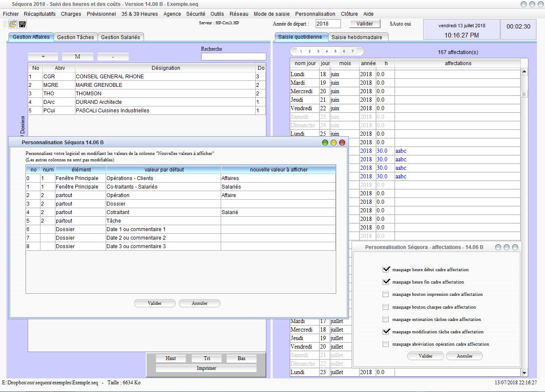545x392 pixels.
Task: Select page 3 of the affectations pager
Action: tap(318, 51)
